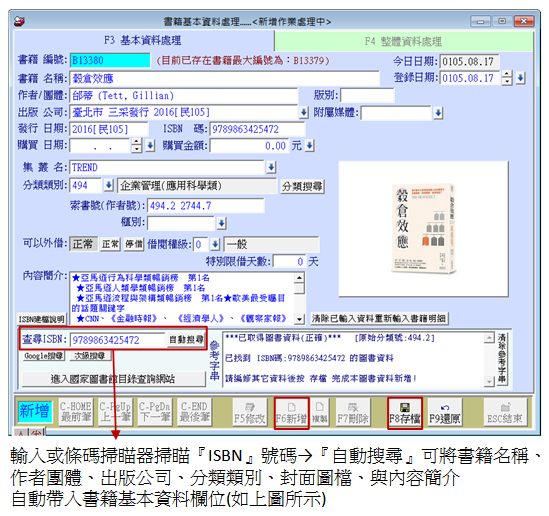Click the C-HOME 最前筆 first record button
The image size is (549, 516).
76,412
